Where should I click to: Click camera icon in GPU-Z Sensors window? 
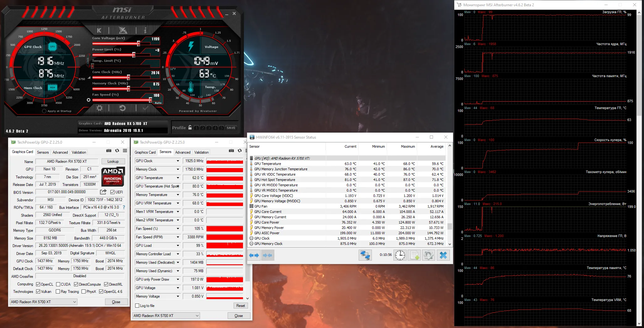[231, 151]
